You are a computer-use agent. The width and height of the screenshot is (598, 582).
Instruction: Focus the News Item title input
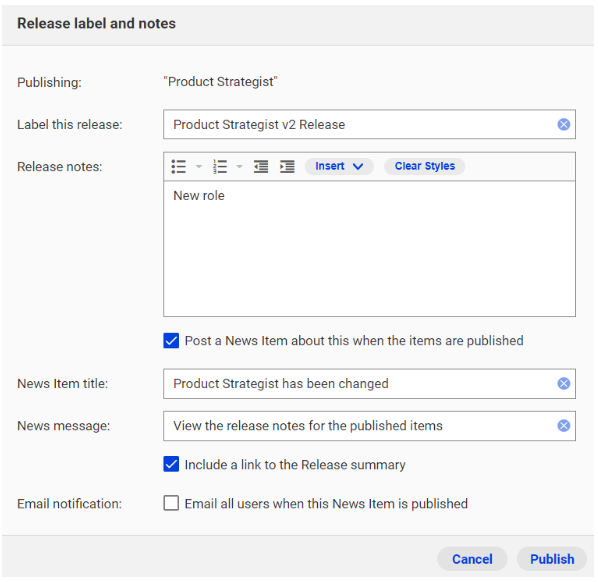[x=359, y=384]
